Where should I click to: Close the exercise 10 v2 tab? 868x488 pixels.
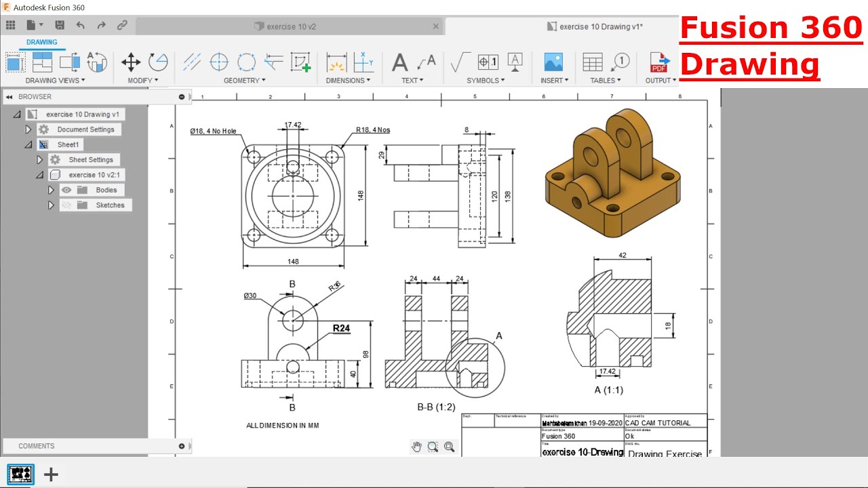click(x=436, y=26)
